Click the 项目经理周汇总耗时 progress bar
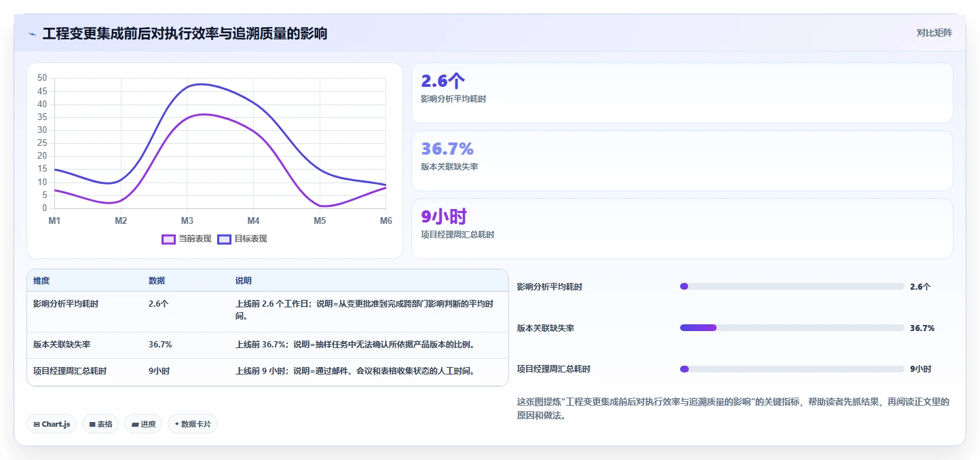Image resolution: width=980 pixels, height=460 pixels. [792, 369]
